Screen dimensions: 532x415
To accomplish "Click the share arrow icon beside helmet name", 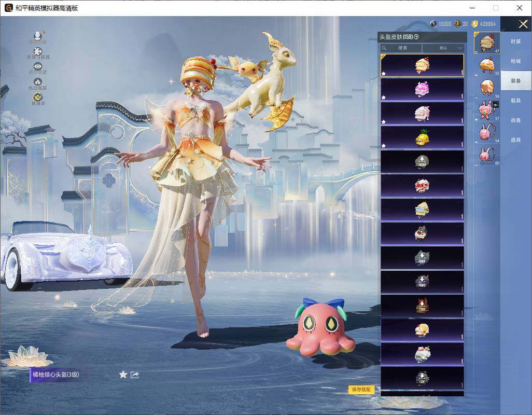I will pyautogui.click(x=135, y=375).
